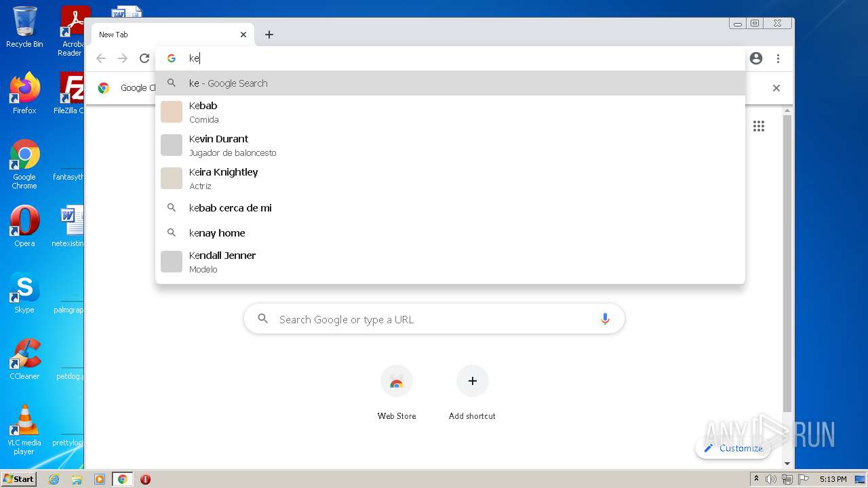Open the Windows Start menu
Screen dimensions: 868x488
pos(19,479)
